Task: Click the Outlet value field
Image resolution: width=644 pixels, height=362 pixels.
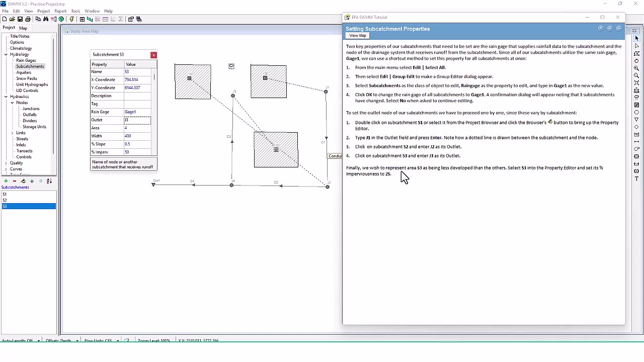Action: pyautogui.click(x=137, y=120)
